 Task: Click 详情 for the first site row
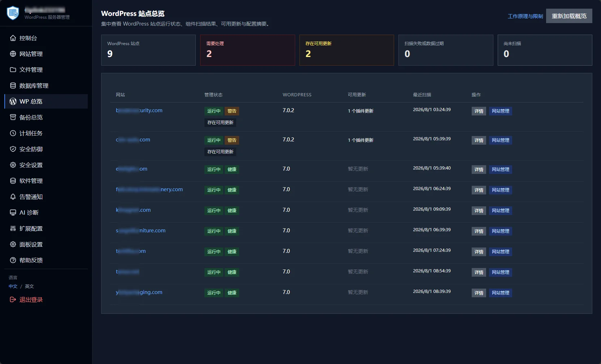pyautogui.click(x=479, y=111)
